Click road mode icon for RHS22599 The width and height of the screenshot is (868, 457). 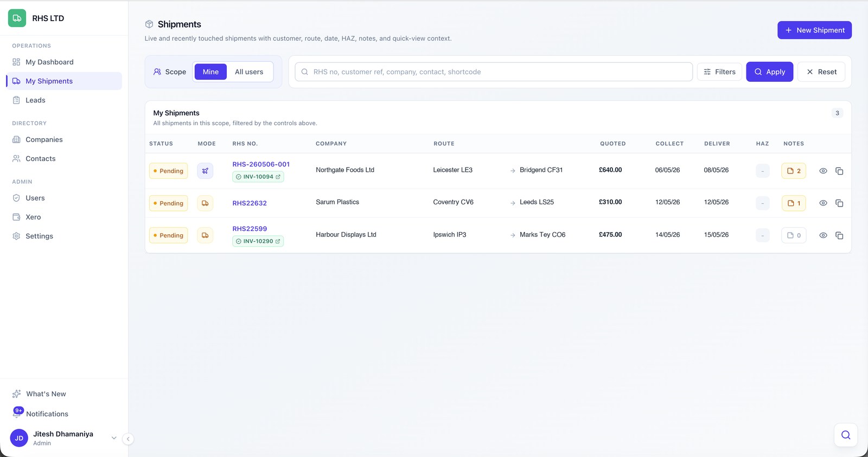click(205, 235)
